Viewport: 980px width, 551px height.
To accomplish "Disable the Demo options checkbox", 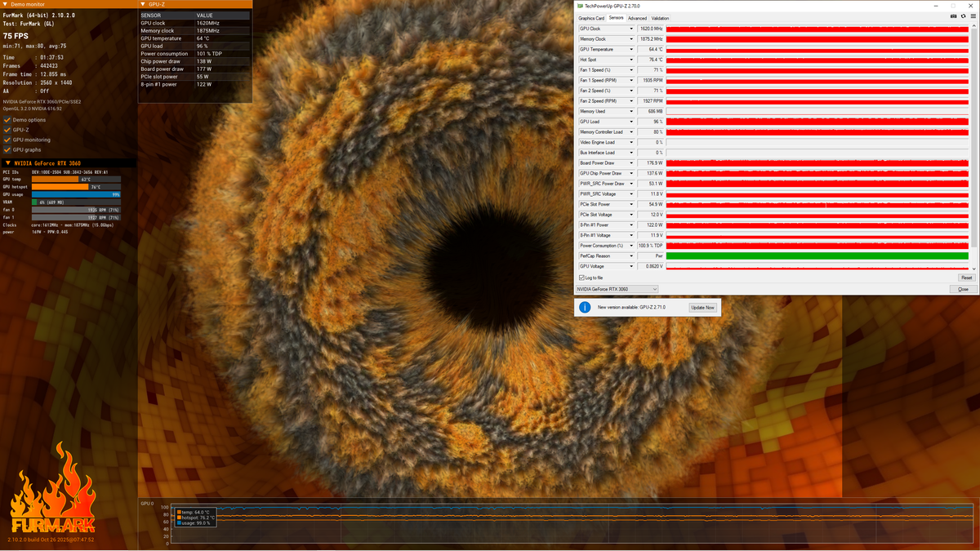I will coord(7,120).
